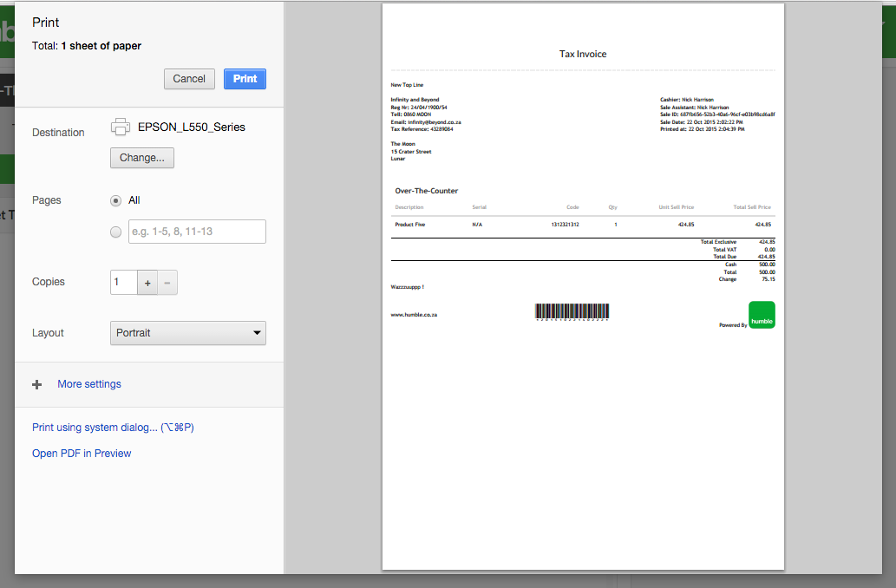Expand More settings plus icon
This screenshot has width=896, height=588.
point(37,384)
